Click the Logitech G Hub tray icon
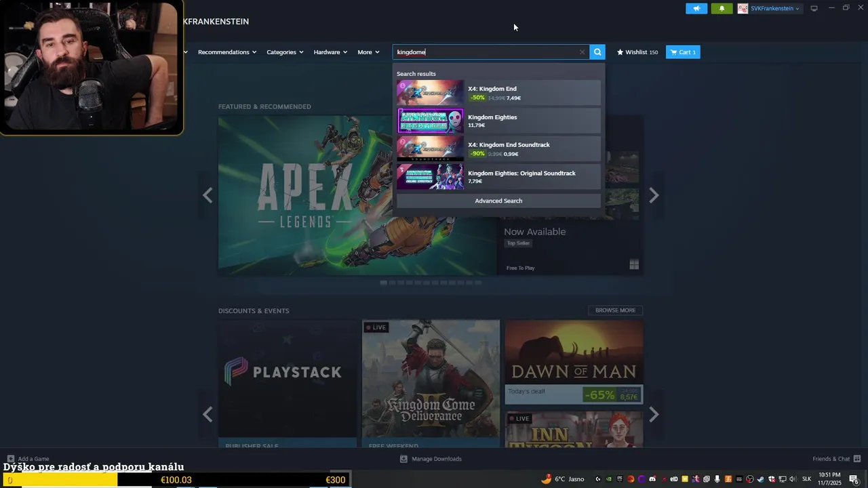The width and height of the screenshot is (868, 488). [598, 479]
